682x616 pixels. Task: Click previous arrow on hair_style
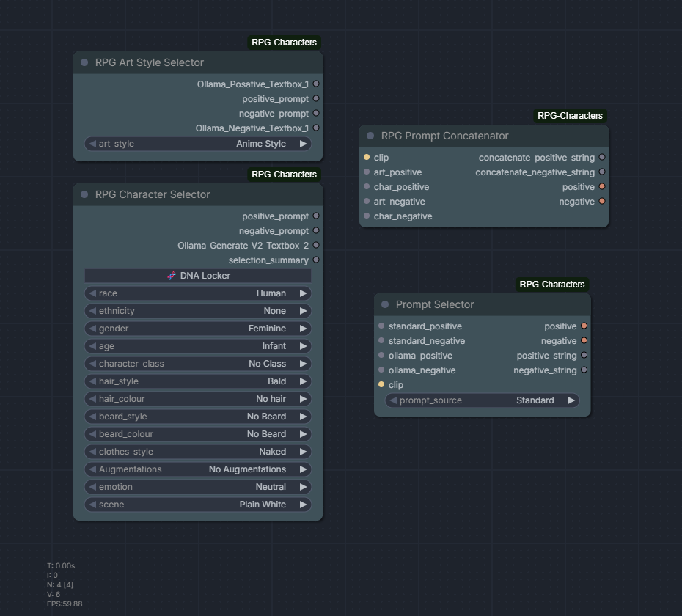pyautogui.click(x=92, y=381)
